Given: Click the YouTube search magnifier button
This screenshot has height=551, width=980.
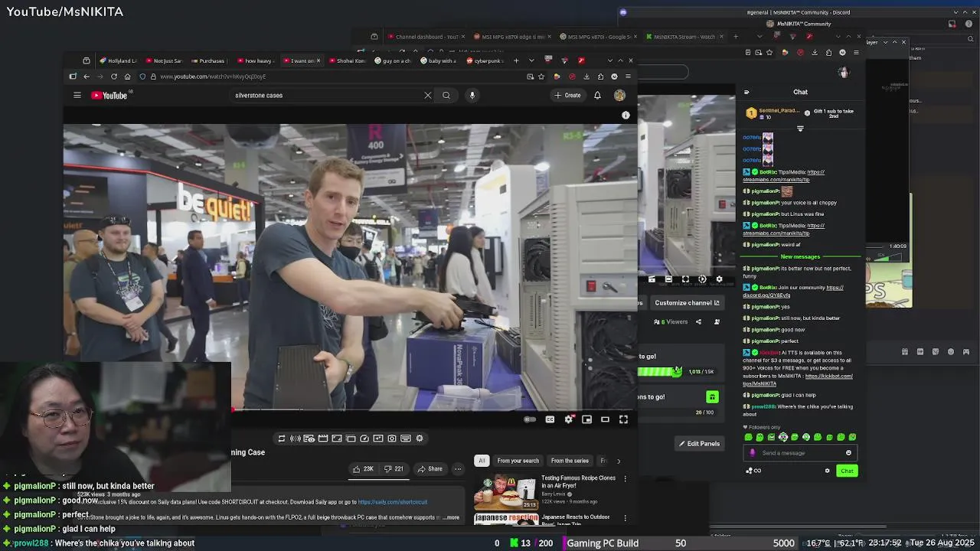Looking at the screenshot, I should pyautogui.click(x=446, y=96).
